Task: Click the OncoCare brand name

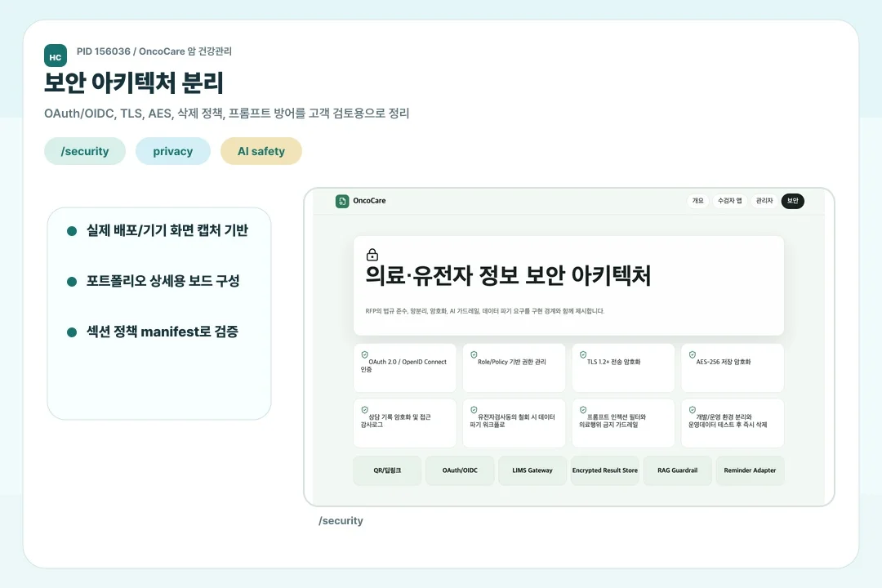Action: click(x=370, y=201)
